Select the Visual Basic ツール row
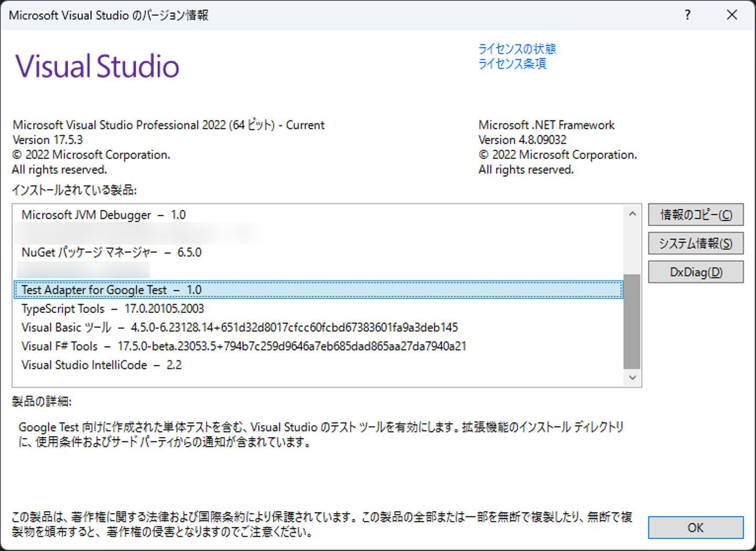Screen dimensions: 756x551 tap(318, 327)
